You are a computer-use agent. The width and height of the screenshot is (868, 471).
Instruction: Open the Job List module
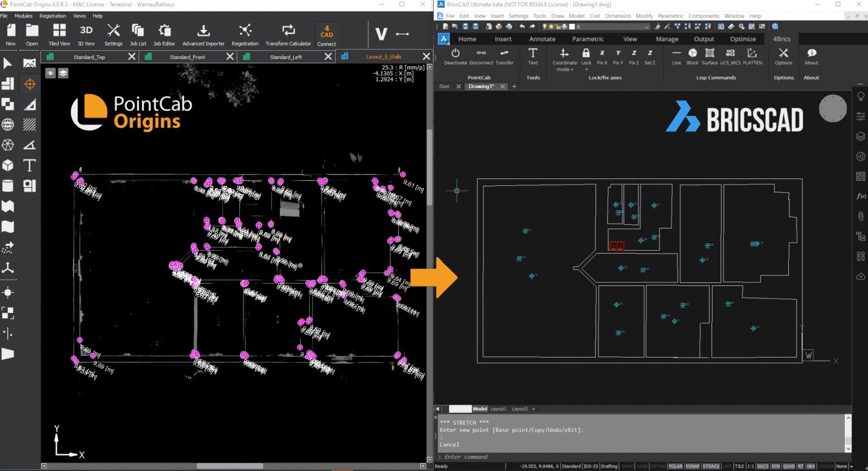click(x=137, y=34)
